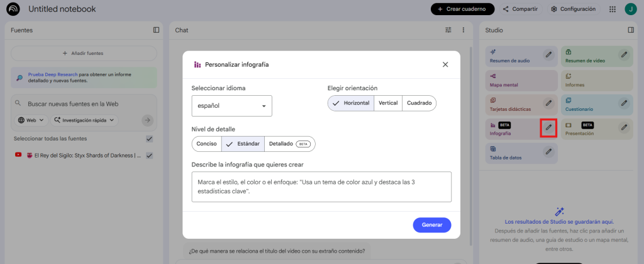
Task: Click the infographic description text box
Action: 321,187
